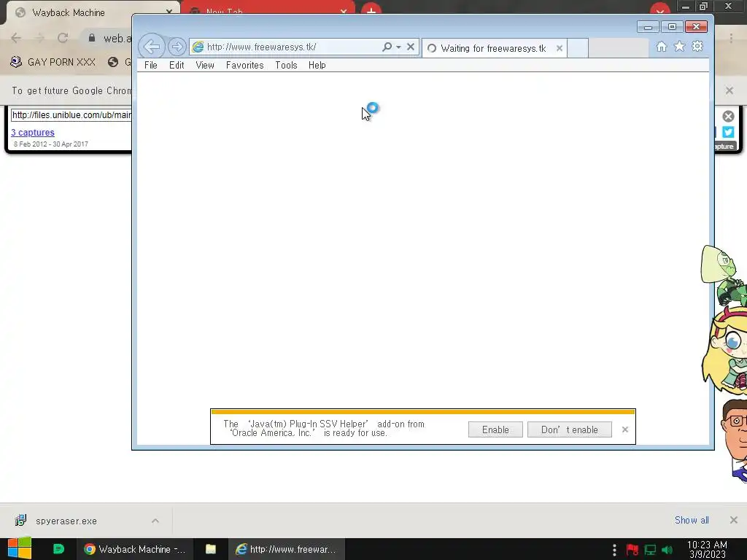
Task: Stop loading the freewaresys.tk page
Action: coord(410,47)
